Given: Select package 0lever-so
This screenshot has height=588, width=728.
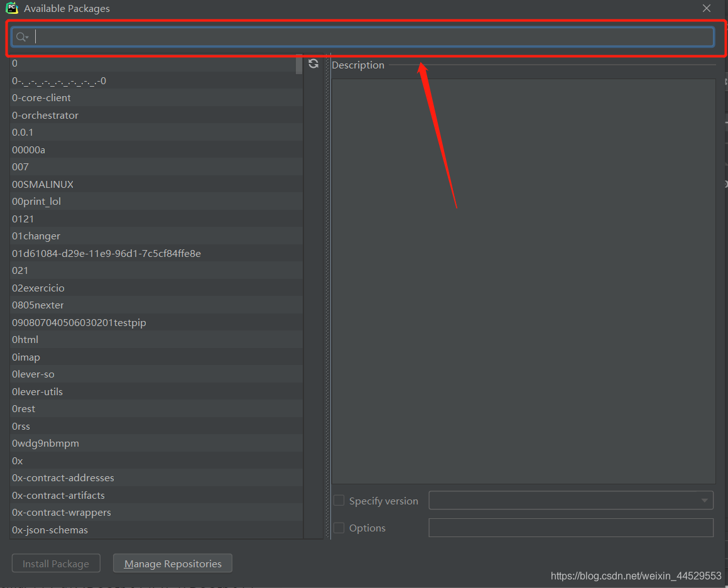Looking at the screenshot, I should [156, 374].
